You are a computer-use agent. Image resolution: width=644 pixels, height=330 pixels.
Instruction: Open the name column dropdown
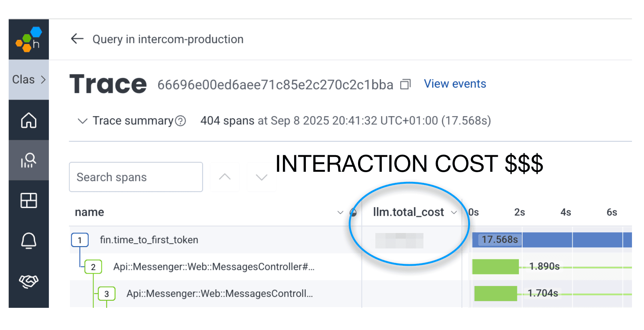tap(340, 212)
